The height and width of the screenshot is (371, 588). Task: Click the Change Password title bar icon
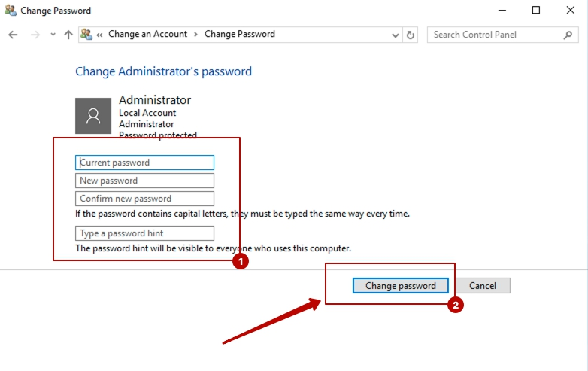click(10, 11)
